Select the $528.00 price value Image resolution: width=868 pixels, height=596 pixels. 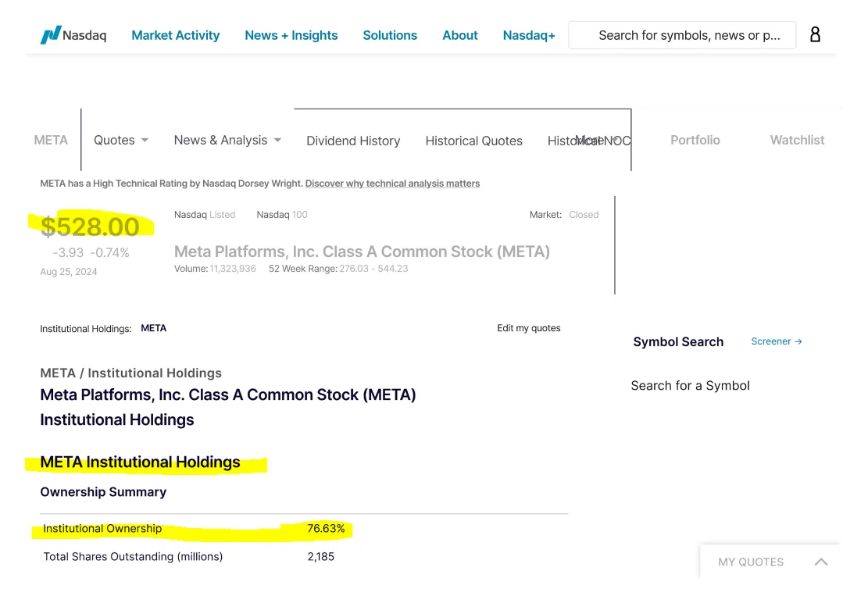click(90, 227)
